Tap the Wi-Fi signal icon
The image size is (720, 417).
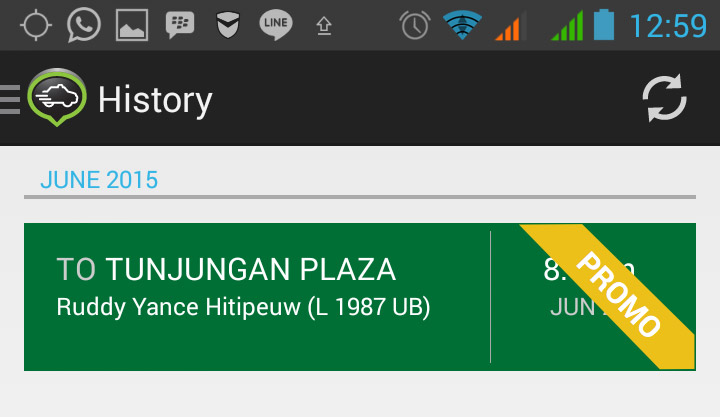463,25
